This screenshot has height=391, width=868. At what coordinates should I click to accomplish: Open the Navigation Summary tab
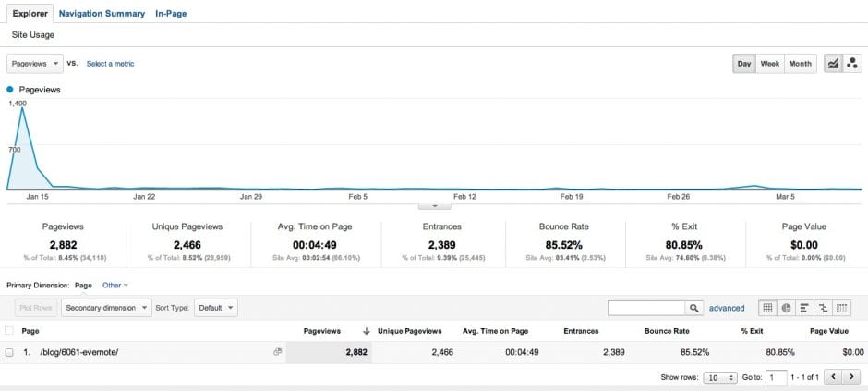pos(102,14)
